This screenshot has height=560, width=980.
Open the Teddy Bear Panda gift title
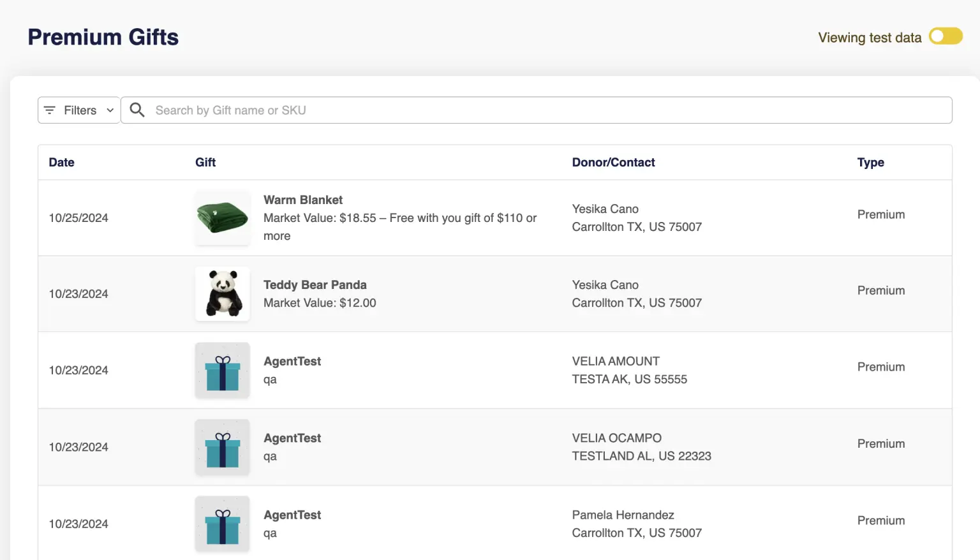[315, 285]
